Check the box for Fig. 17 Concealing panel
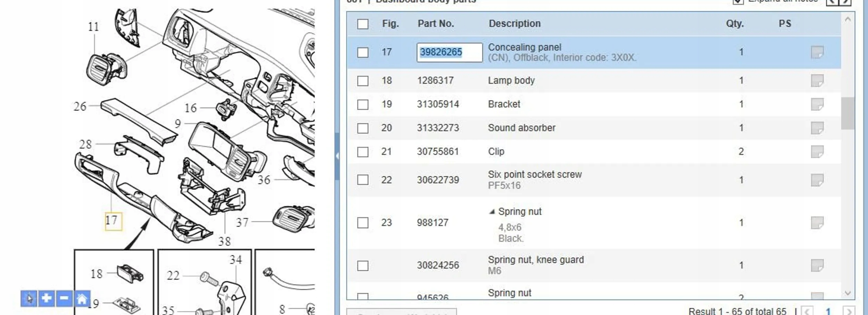Image resolution: width=868 pixels, height=315 pixels. click(363, 52)
